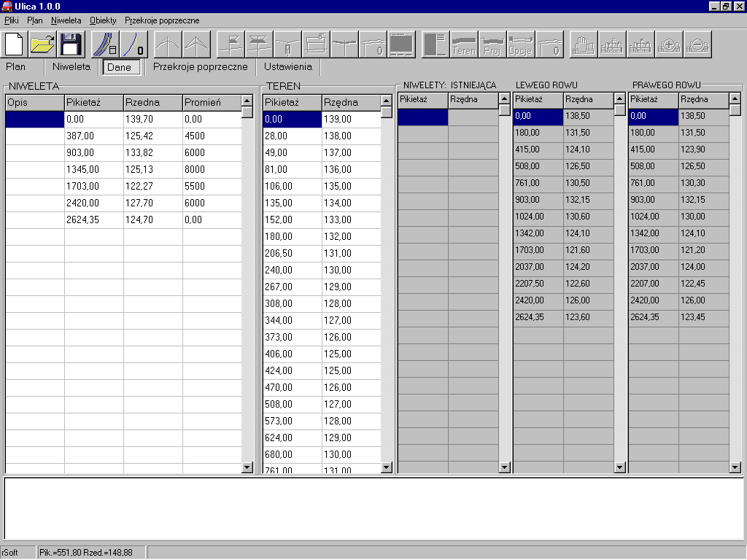The image size is (747, 560).
Task: Switch to the Przekroje poprzeczne tab
Action: coord(200,66)
